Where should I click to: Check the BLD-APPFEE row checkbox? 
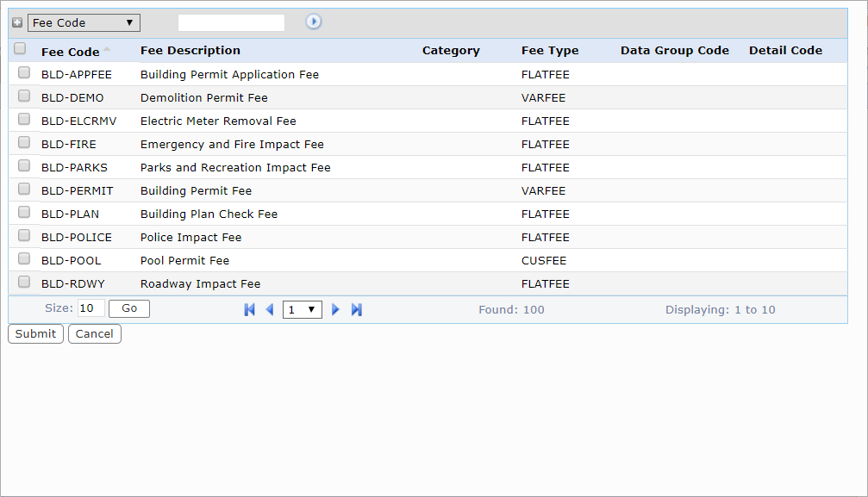pyautogui.click(x=24, y=73)
